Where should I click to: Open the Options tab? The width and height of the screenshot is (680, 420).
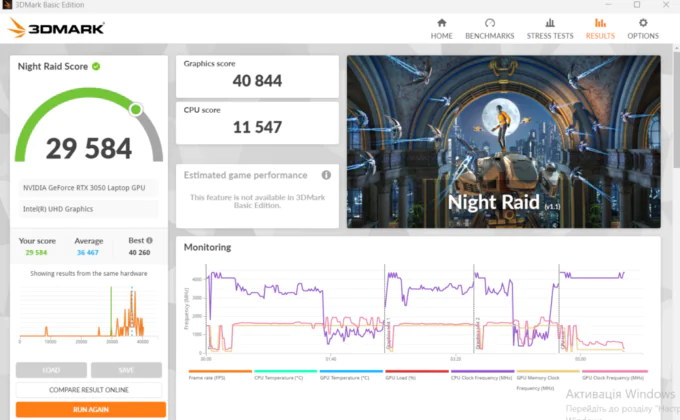pyautogui.click(x=643, y=29)
